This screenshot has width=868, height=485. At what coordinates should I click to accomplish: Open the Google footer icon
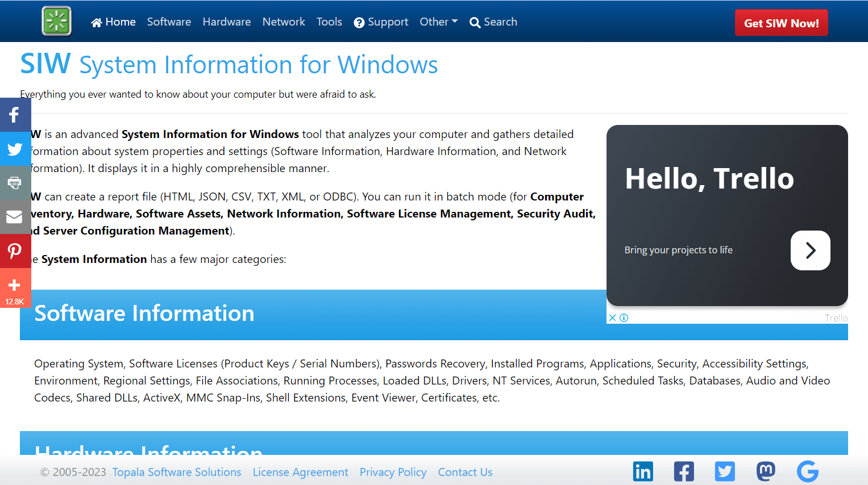coord(808,471)
